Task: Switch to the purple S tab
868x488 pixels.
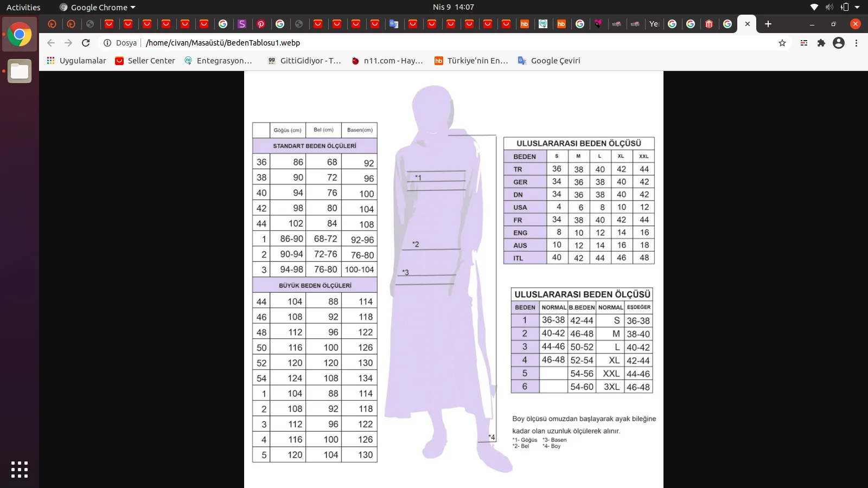Action: click(x=242, y=24)
